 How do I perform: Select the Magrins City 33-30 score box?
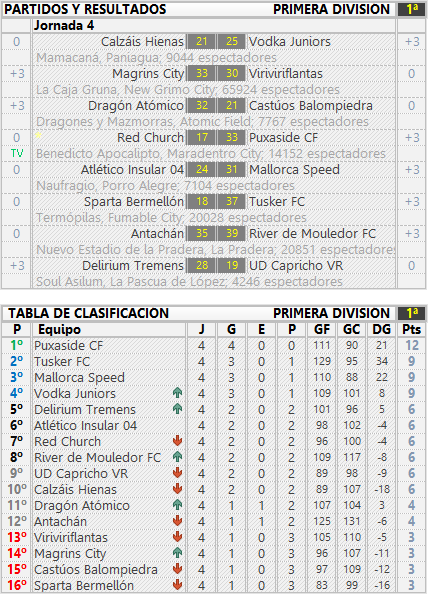[217, 73]
